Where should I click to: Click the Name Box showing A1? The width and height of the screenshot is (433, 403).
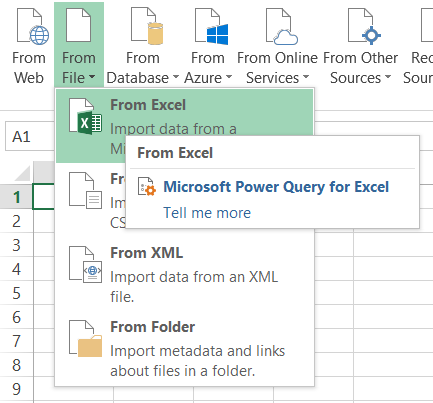click(x=30, y=137)
